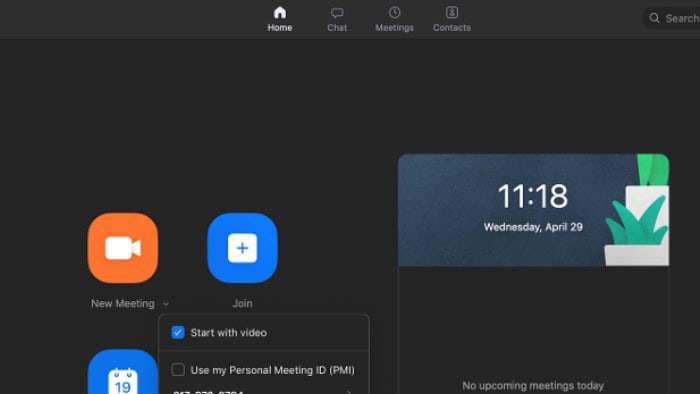Click the blue Join plus icon
700x394 pixels.
[242, 248]
